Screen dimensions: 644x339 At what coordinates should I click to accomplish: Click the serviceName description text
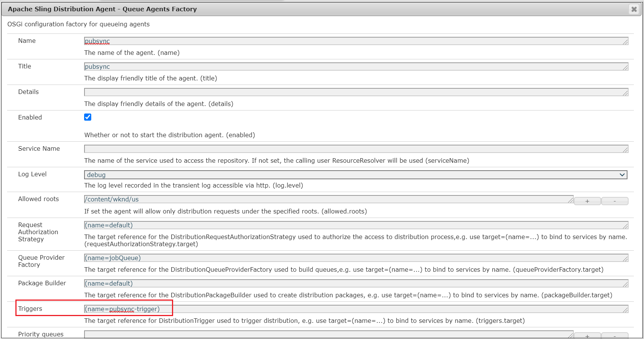click(x=277, y=160)
